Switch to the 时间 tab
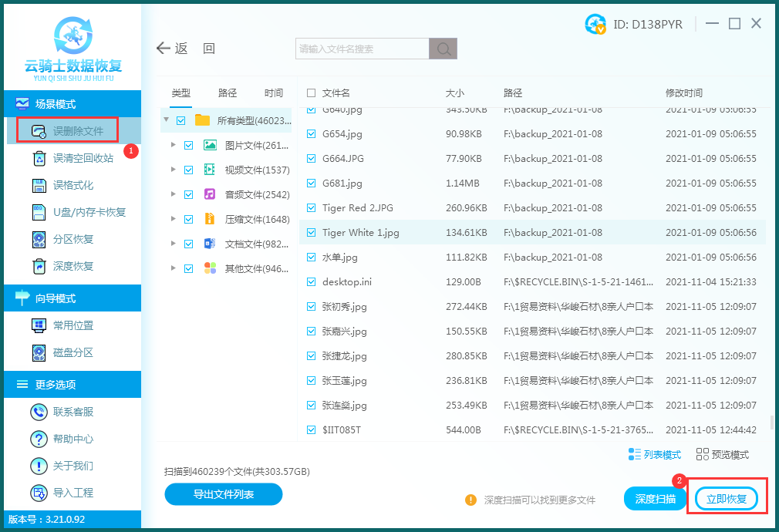779x532 pixels. click(x=273, y=93)
